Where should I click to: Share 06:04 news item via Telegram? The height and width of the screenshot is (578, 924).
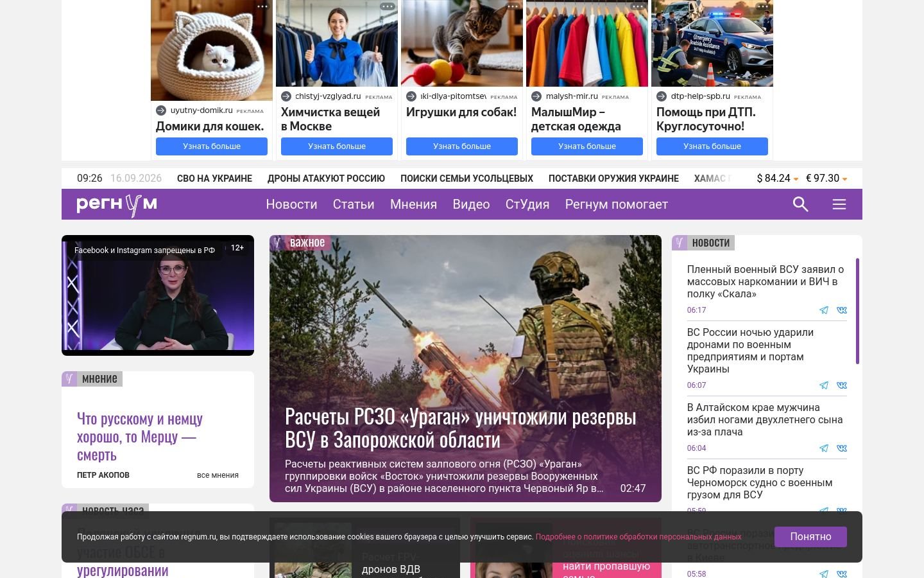pyautogui.click(x=824, y=448)
